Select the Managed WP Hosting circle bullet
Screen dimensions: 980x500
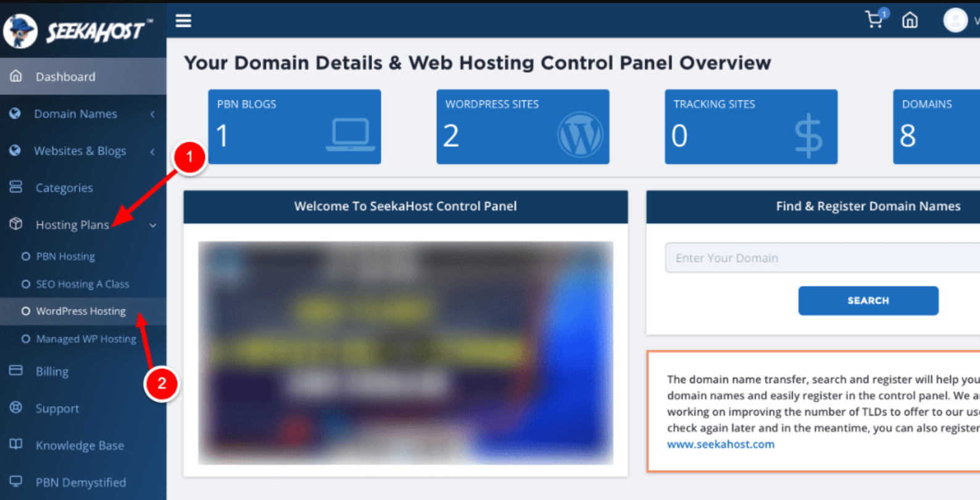pyautogui.click(x=25, y=339)
